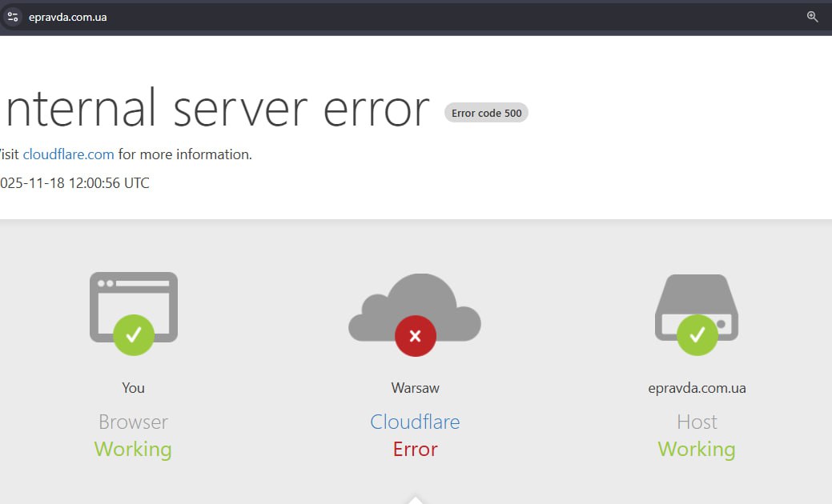Click green checkmark on the browser icon
This screenshot has width=832, height=504.
tap(134, 334)
